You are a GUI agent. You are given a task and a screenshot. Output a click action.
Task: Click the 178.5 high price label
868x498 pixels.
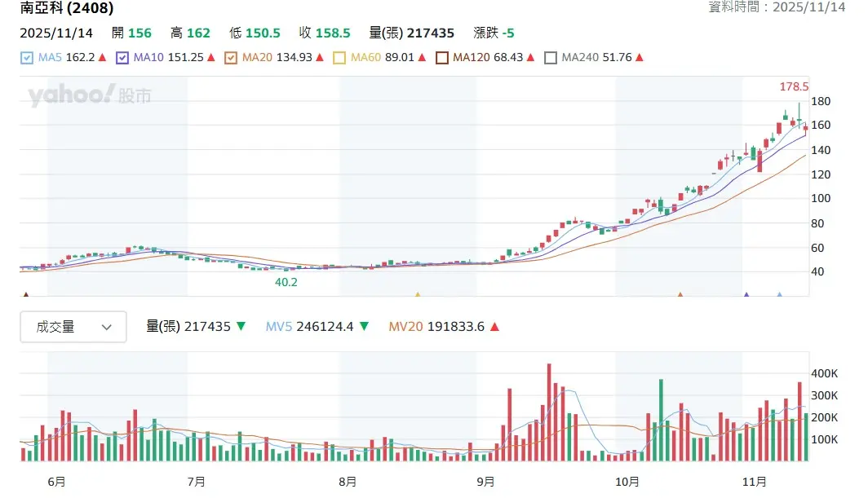[794, 86]
